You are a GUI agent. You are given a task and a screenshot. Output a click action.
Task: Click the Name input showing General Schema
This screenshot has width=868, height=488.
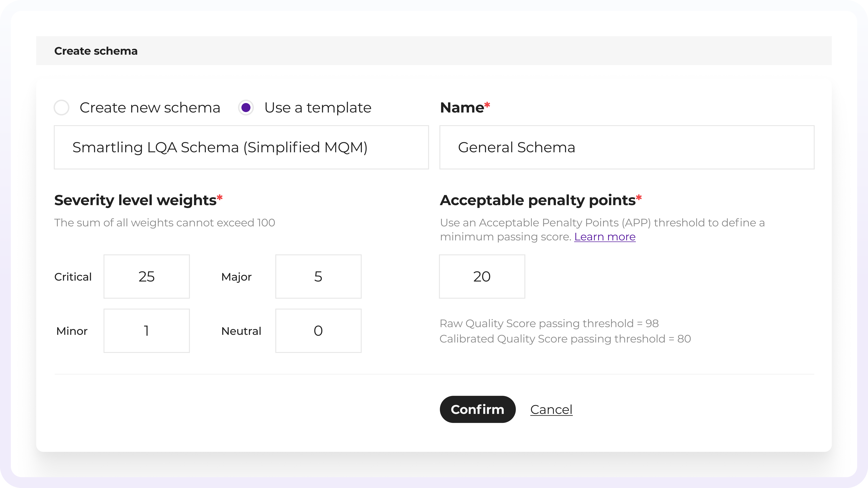[626, 147]
